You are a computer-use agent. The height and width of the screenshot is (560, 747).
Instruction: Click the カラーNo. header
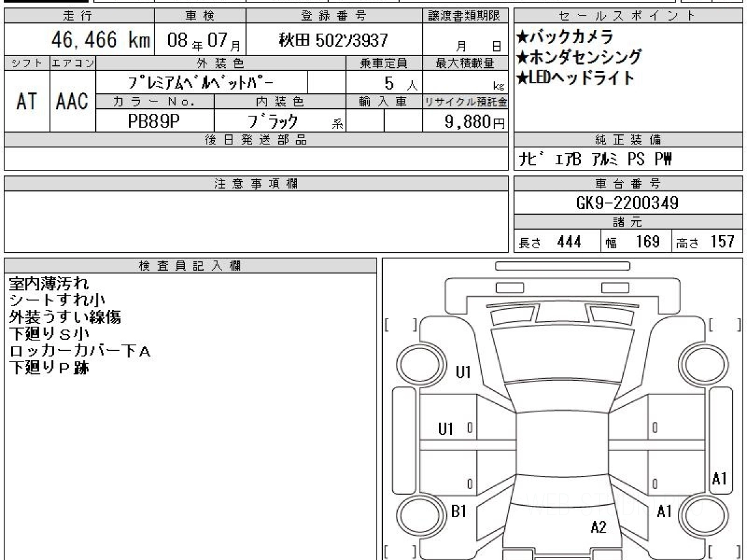coord(155,101)
